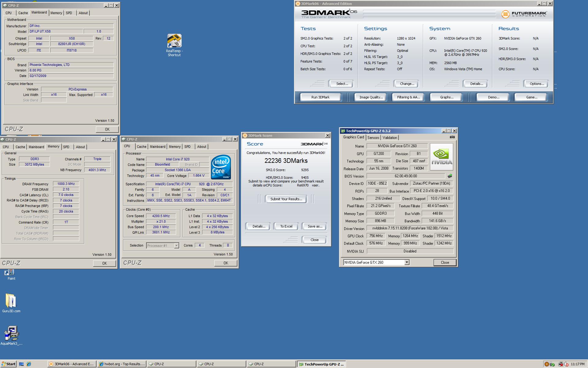Click Options button under Results

pos(537,84)
